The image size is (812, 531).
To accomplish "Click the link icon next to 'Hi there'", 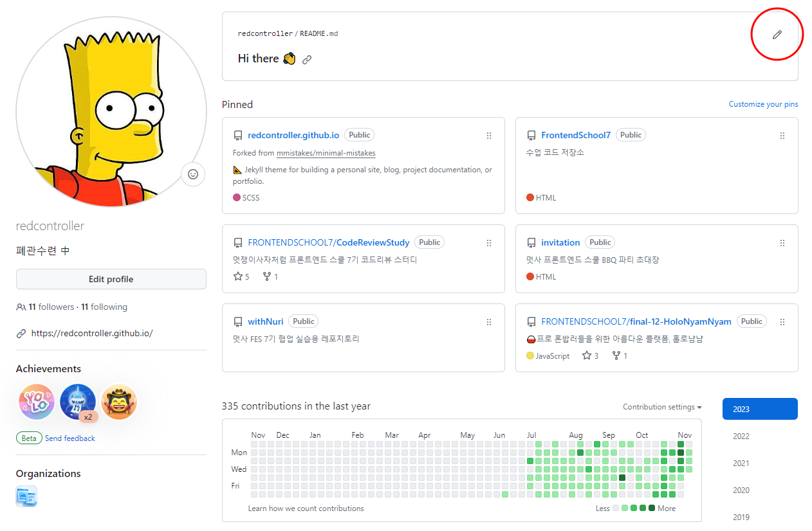I will pyautogui.click(x=307, y=60).
